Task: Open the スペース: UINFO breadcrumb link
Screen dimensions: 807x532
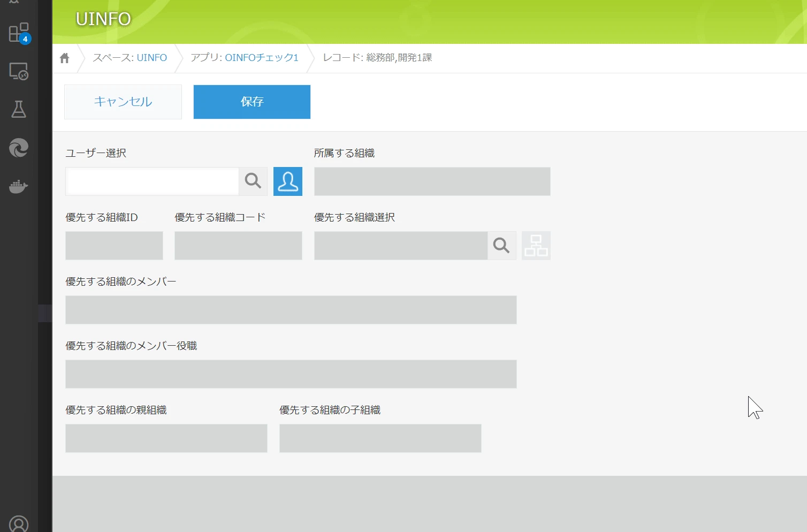Action: pos(152,58)
